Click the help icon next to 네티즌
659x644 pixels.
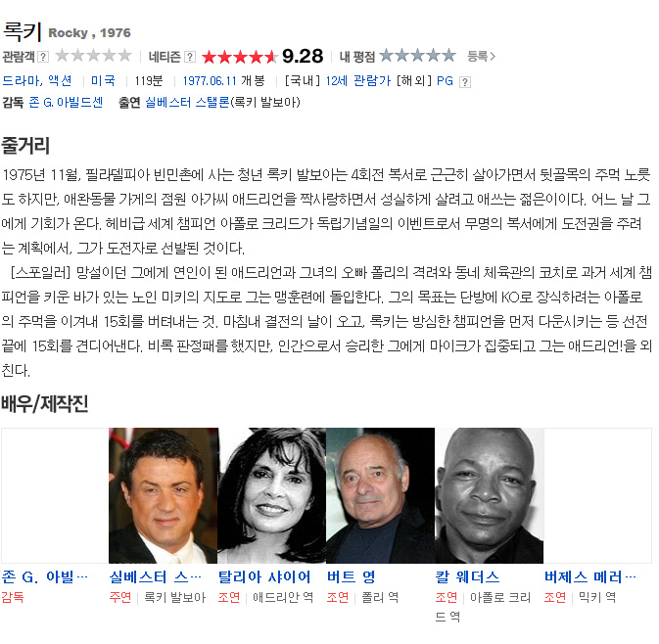coord(190,57)
